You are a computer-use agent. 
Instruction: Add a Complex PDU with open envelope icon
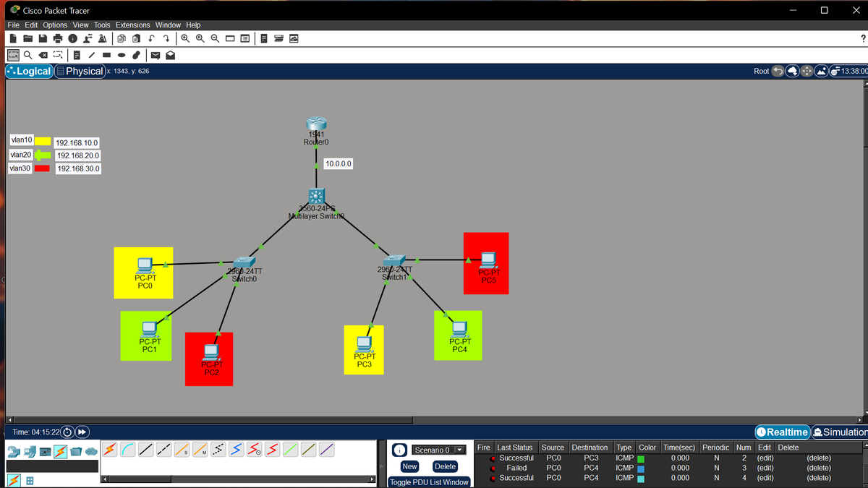(x=170, y=55)
